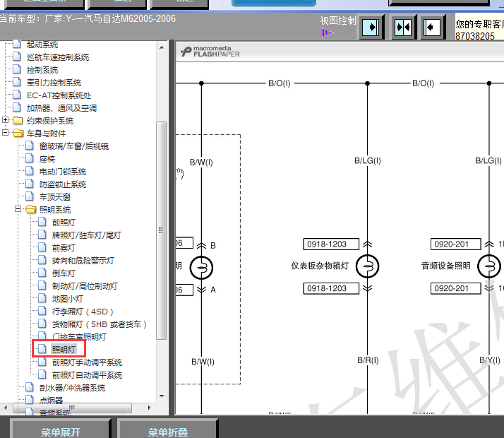Click the vertical scrollbar thumb of tree
Screen dimensions: 504x438
162,230
